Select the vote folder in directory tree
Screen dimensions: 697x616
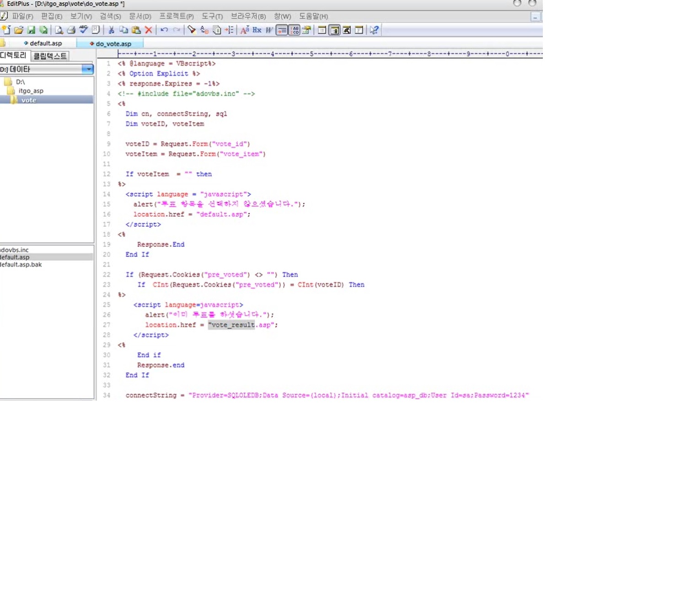pyautogui.click(x=28, y=100)
